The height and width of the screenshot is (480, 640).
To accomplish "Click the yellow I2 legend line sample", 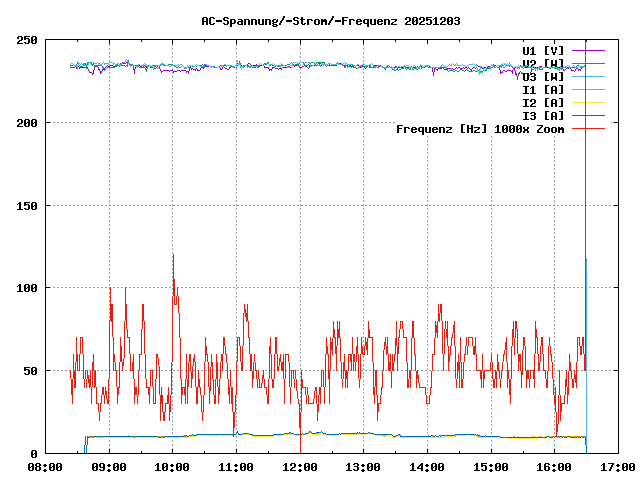I will [x=588, y=102].
